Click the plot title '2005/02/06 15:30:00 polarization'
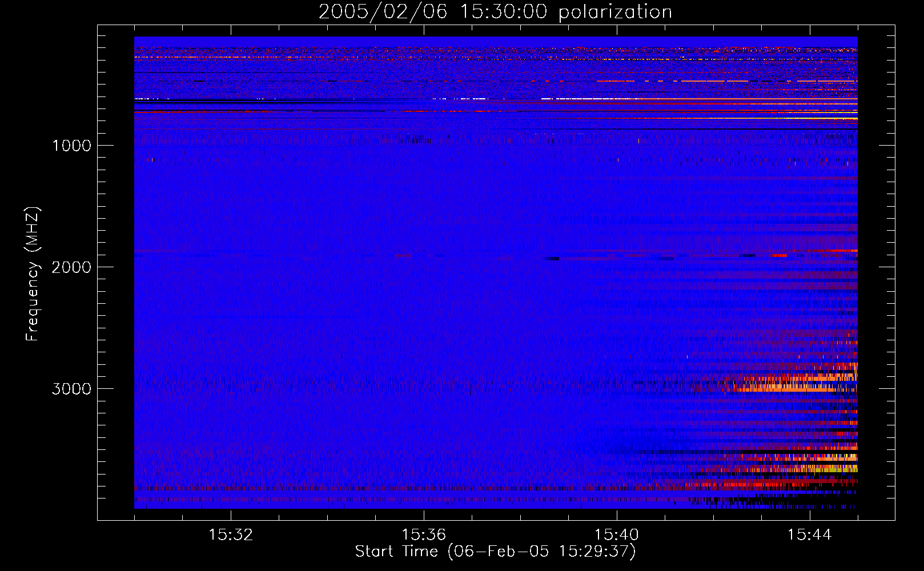The height and width of the screenshot is (571, 924). (x=495, y=12)
